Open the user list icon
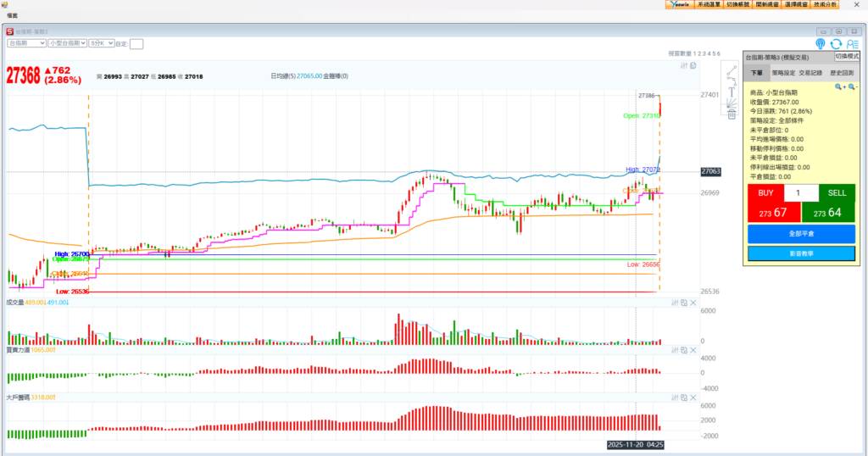868x456 pixels. coord(851,44)
